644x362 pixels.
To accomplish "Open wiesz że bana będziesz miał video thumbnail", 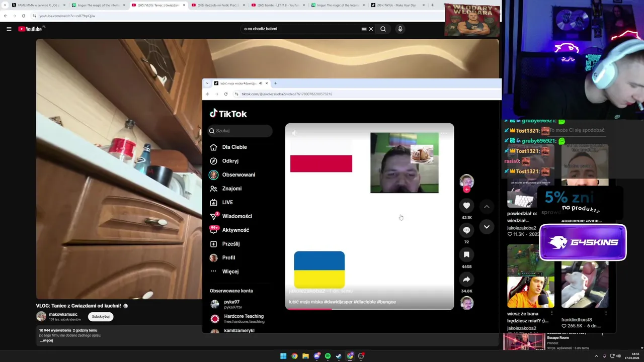I will (531, 276).
